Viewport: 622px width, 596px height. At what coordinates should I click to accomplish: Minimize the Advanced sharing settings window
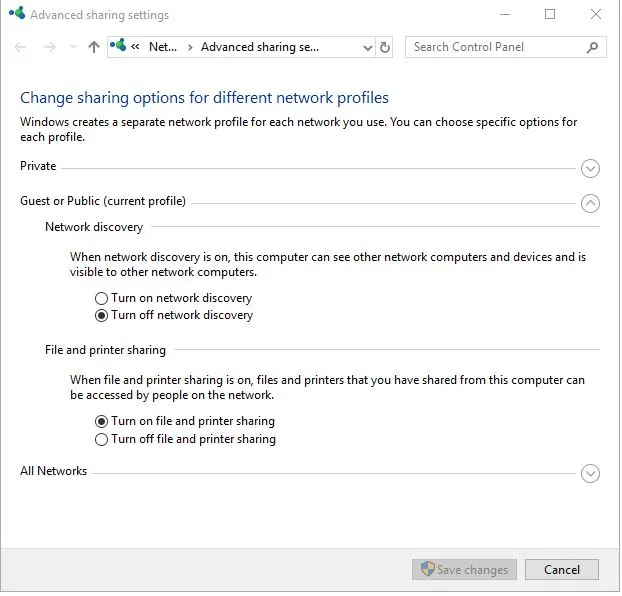click(505, 15)
